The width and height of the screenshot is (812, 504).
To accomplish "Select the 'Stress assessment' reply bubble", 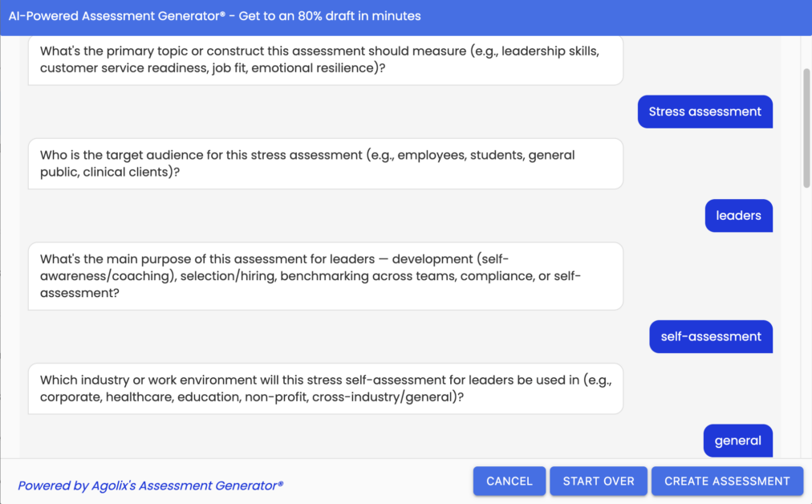I will [704, 112].
